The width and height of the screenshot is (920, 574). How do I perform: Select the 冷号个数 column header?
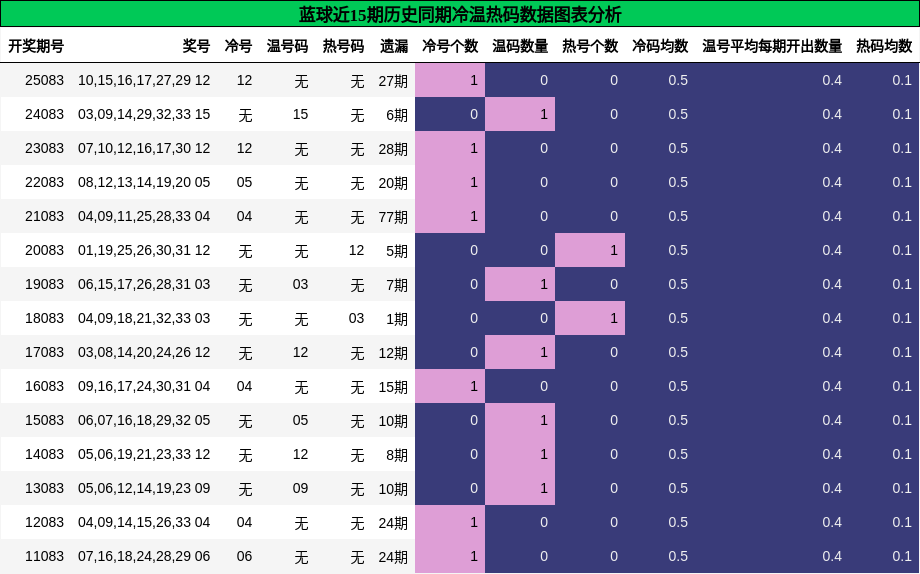pyautogui.click(x=450, y=46)
